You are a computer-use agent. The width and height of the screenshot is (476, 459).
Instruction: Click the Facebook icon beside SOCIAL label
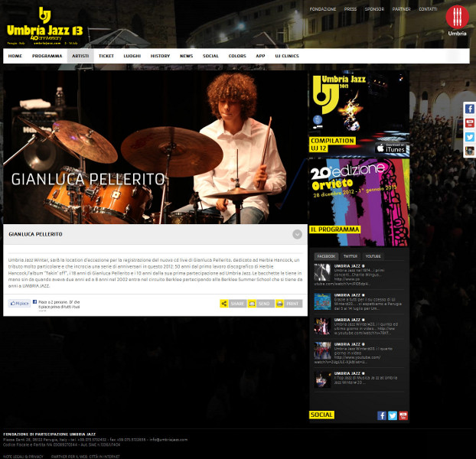[382, 415]
